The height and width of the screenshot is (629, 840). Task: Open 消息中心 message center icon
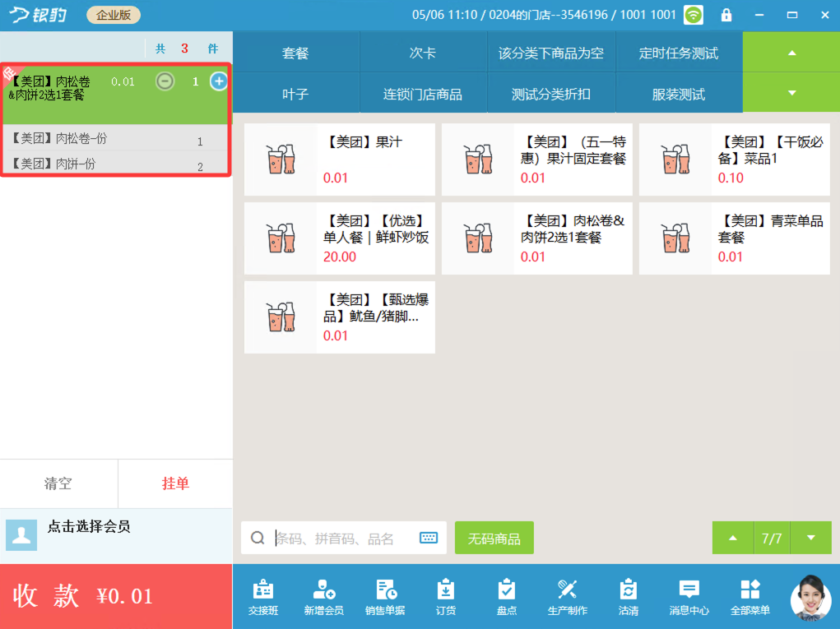pos(689,596)
